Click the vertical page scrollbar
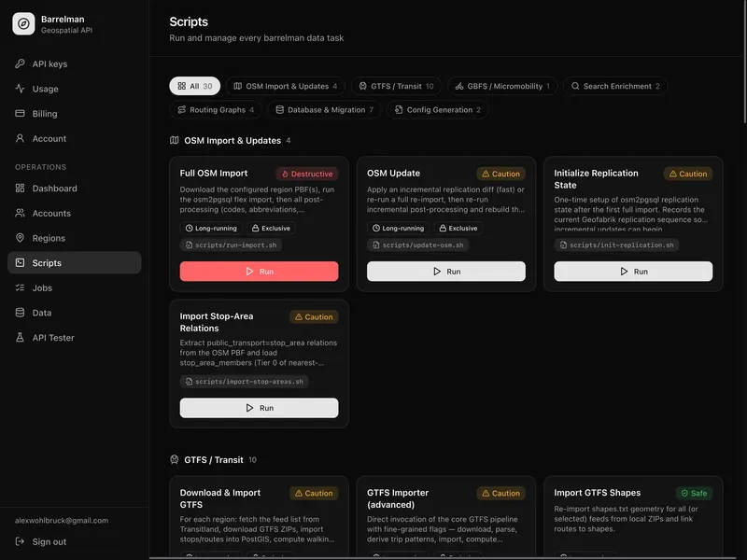The width and height of the screenshot is (747, 560). (x=744, y=62)
